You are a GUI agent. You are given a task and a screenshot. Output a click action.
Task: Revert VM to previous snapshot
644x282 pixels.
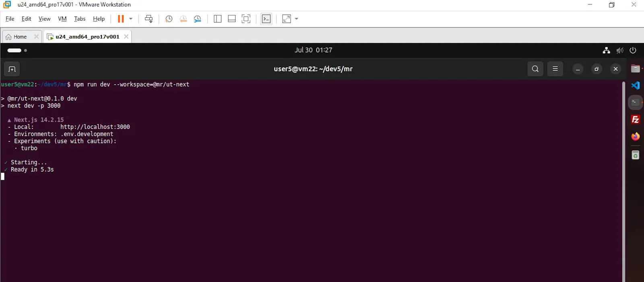(183, 19)
